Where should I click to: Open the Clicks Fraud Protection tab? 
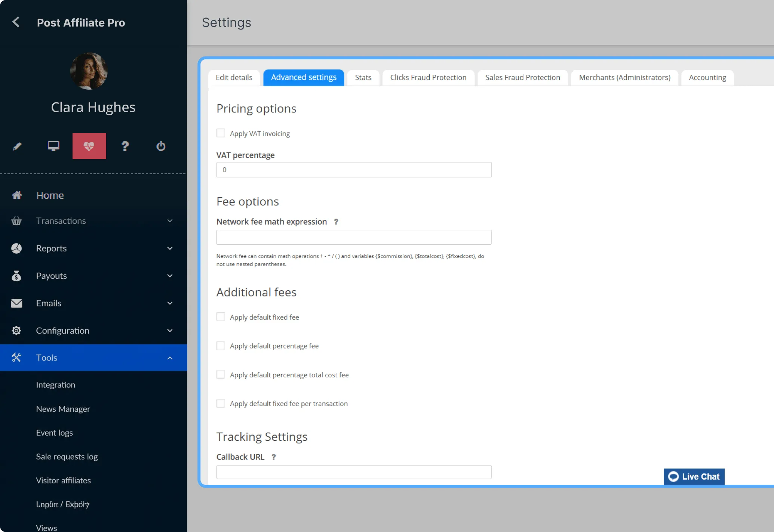tap(429, 78)
